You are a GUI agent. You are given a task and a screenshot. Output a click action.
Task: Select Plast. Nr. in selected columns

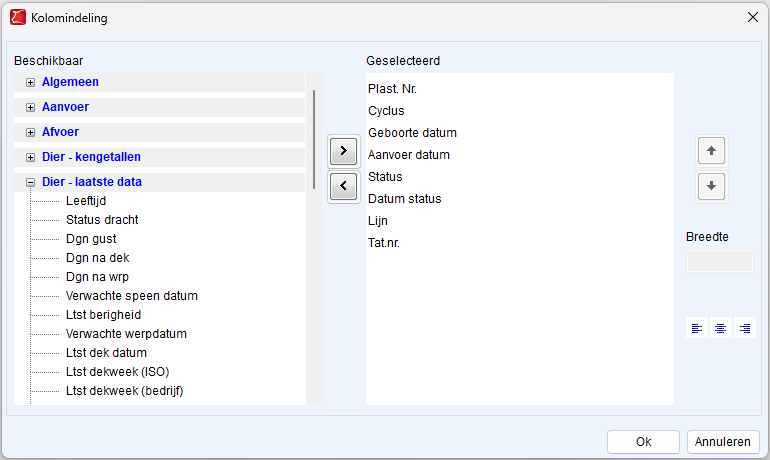click(392, 89)
